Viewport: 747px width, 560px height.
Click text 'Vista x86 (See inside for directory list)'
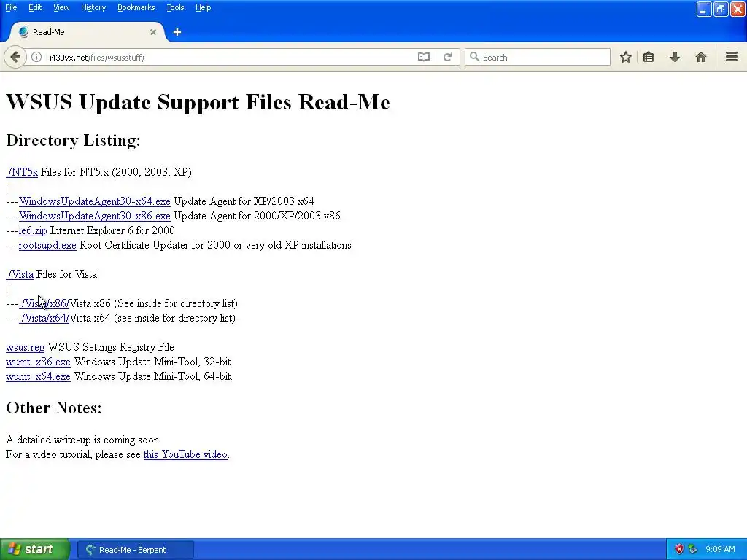click(154, 303)
